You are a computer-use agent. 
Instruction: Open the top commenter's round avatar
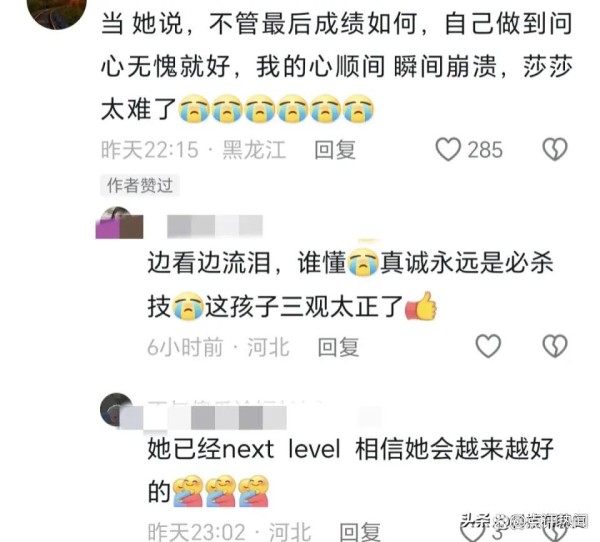[60, 11]
